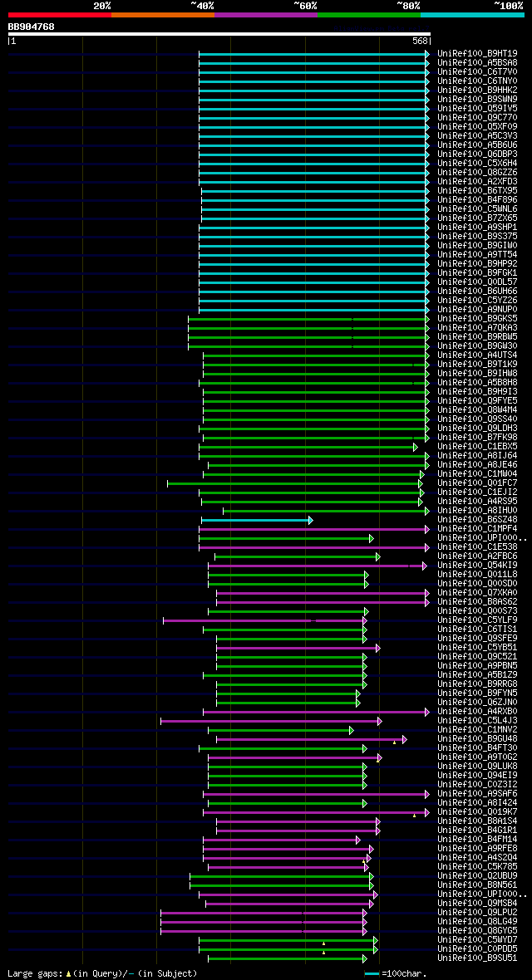Image resolution: width=532 pixels, height=980 pixels.
Task: Click the red ~20% legend segment
Action: click(60, 14)
